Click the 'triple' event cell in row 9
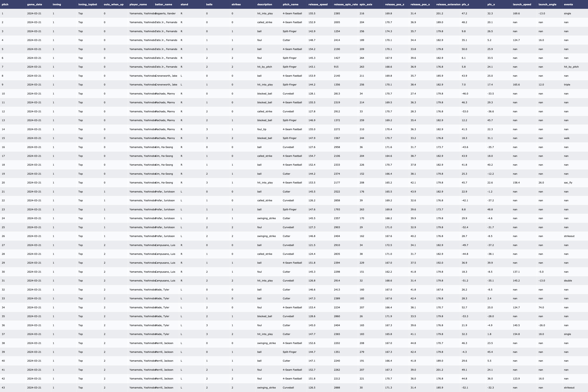The width and height of the screenshot is (588, 392). tap(567, 85)
